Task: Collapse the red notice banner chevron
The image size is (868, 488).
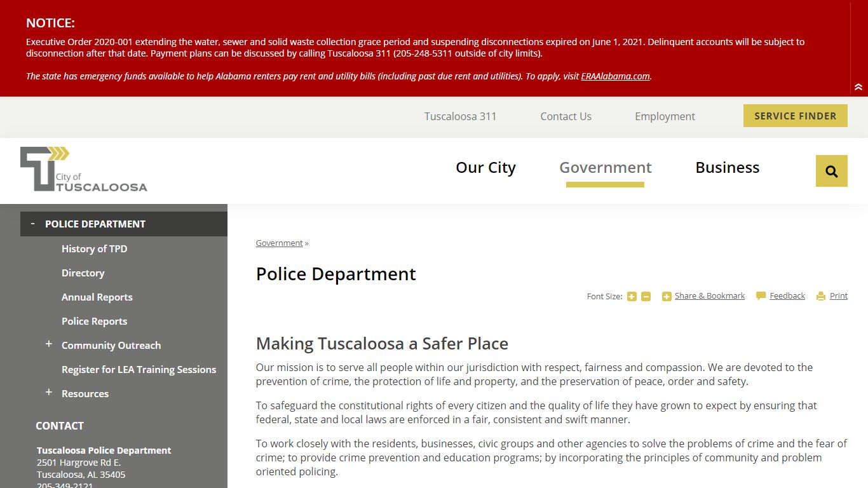Action: coord(858,87)
